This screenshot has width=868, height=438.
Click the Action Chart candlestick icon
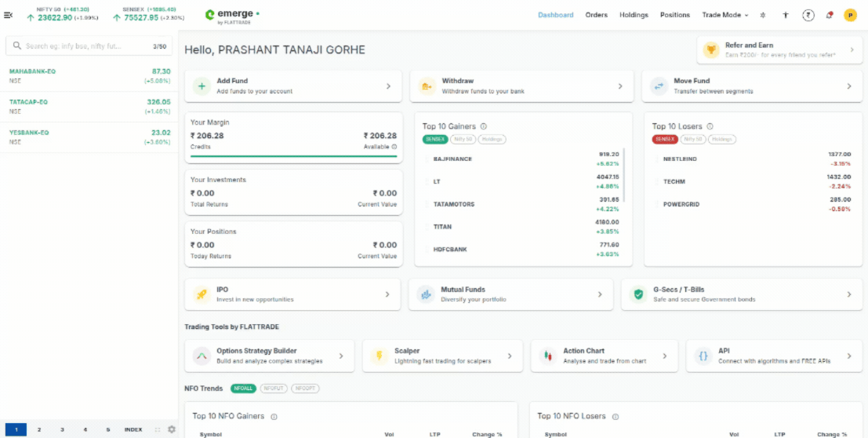click(x=548, y=356)
